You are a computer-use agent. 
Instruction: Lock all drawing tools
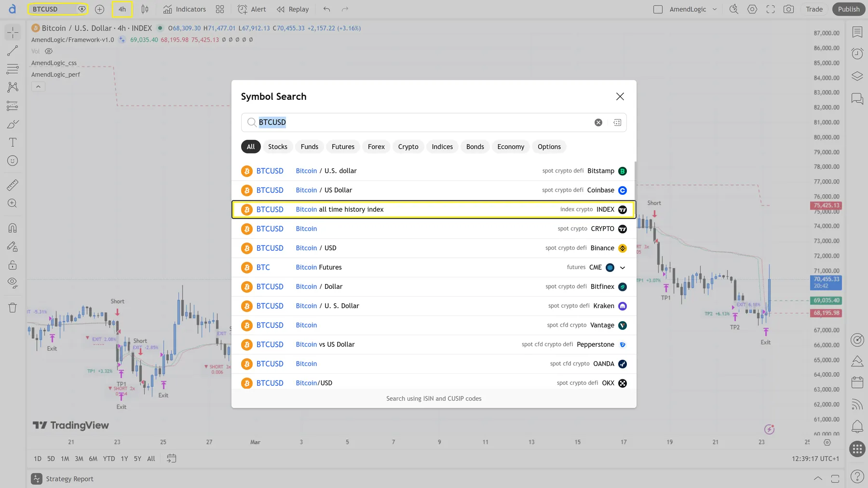(x=13, y=265)
